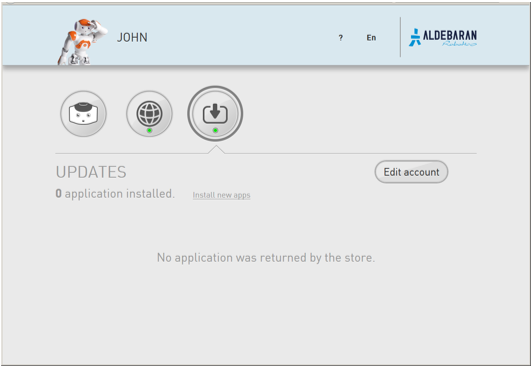Click the Aldebaran Robotics logo

tap(443, 37)
